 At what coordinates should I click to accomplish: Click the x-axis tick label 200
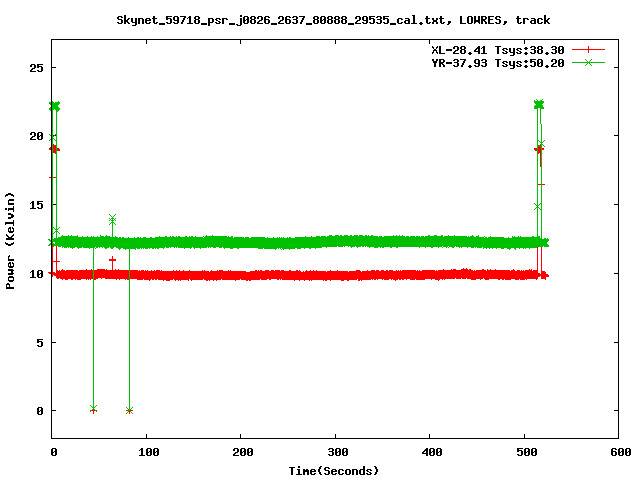pos(243,452)
